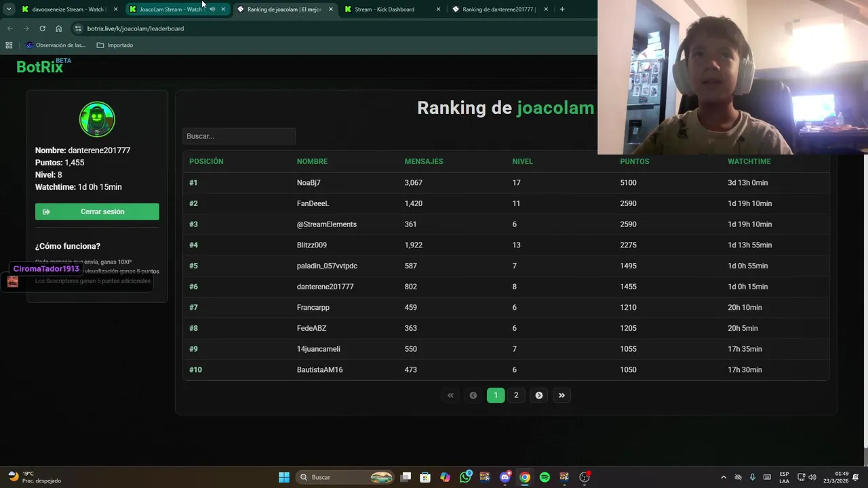Open Google Chrome taskbar icon
Screen dimensions: 868x488
pyautogui.click(x=525, y=477)
